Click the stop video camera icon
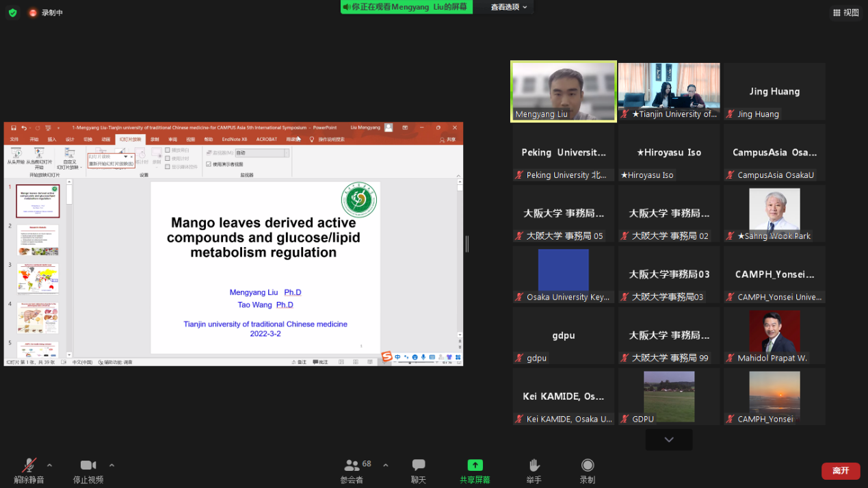 point(88,466)
